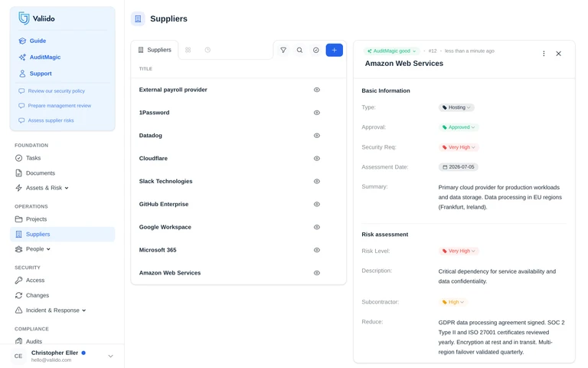Change the Type 'Hosting' dropdown
This screenshot has height=368, width=588.
coord(456,107)
